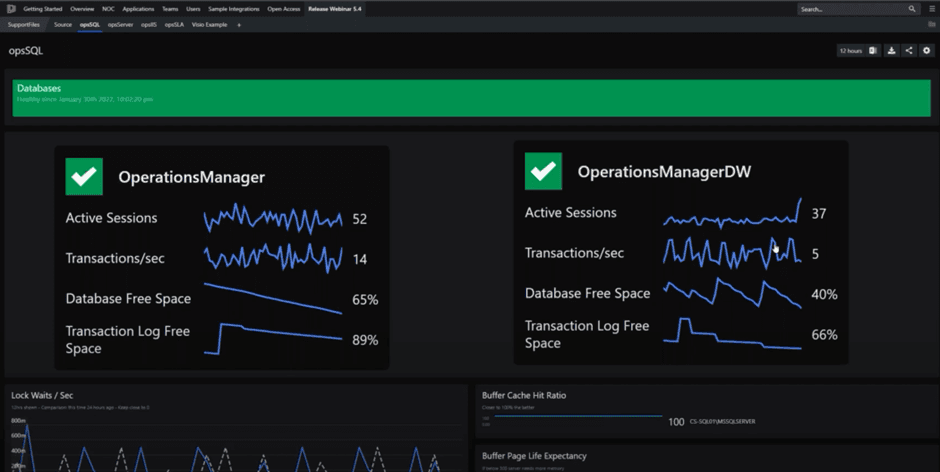The image size is (940, 472).
Task: Switch to the Source tab
Action: coord(62,25)
